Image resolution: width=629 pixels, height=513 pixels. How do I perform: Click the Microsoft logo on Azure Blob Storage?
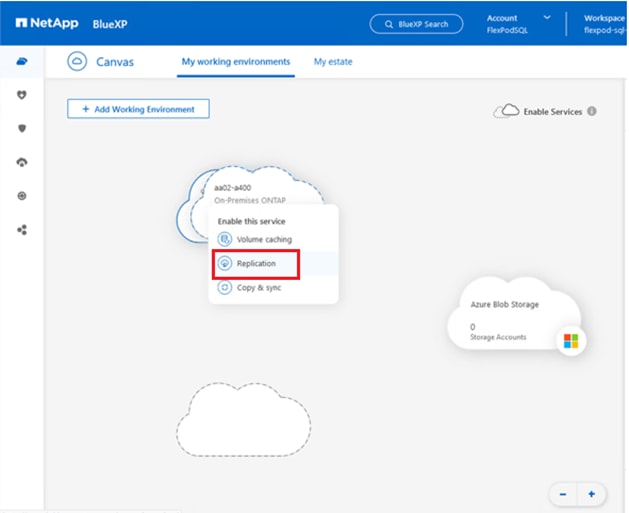click(x=571, y=341)
